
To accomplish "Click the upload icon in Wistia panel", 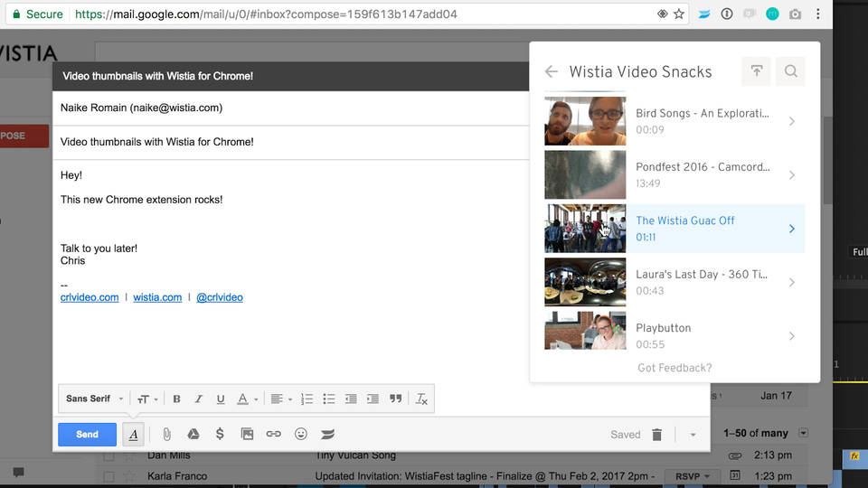I will pos(756,71).
